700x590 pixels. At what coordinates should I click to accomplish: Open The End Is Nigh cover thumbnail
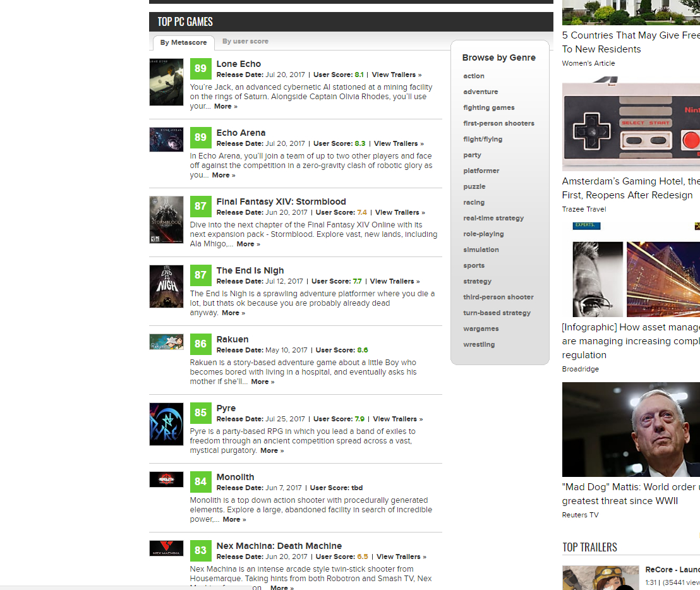(x=166, y=287)
